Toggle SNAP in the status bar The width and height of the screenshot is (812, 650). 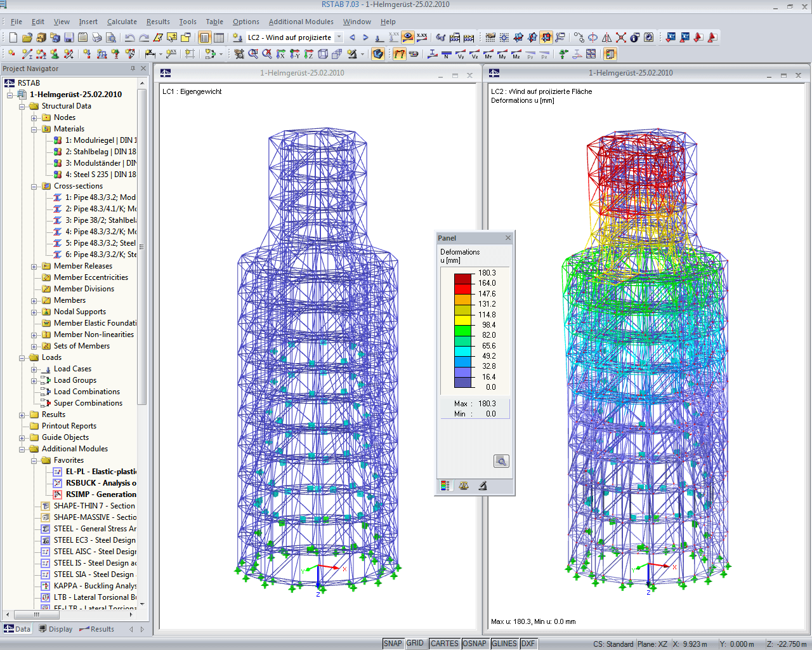pos(393,643)
